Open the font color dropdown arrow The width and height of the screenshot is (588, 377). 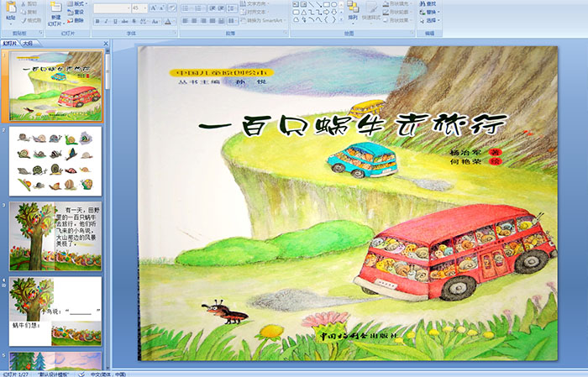175,21
